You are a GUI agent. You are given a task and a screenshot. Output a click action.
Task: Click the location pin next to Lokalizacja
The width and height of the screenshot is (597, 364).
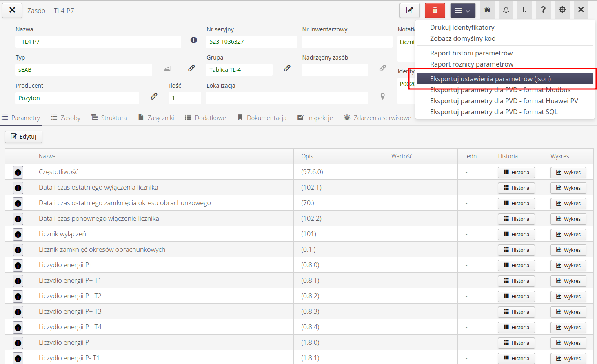[382, 97]
